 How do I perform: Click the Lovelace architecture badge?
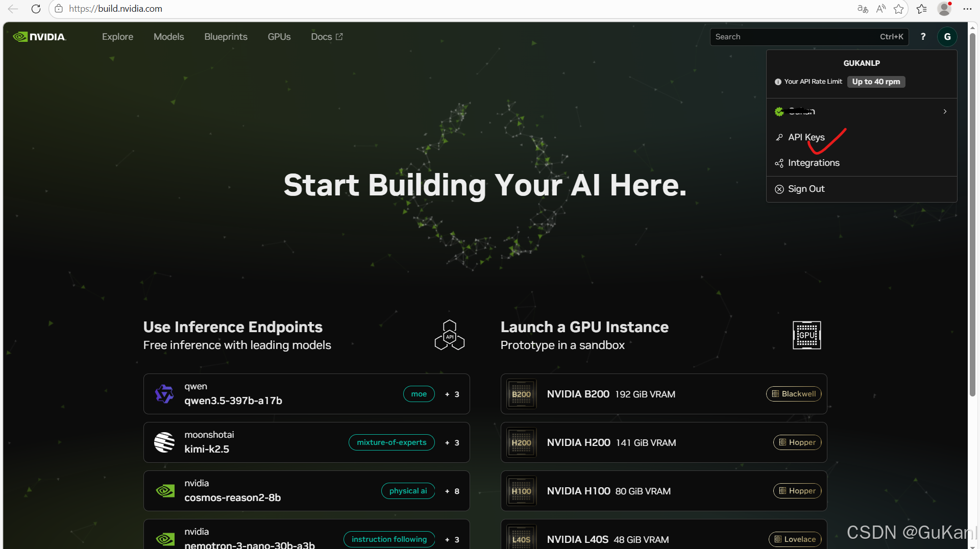[x=795, y=539]
